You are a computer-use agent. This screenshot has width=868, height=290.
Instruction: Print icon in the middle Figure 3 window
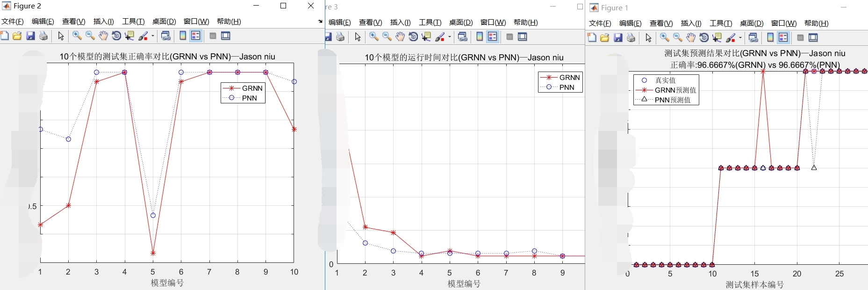(x=340, y=37)
